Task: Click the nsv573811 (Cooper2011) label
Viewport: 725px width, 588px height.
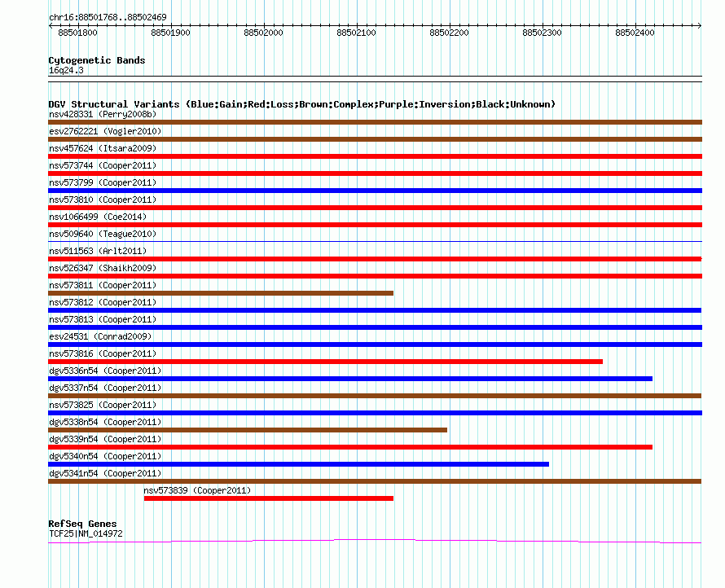Action: click(x=103, y=285)
